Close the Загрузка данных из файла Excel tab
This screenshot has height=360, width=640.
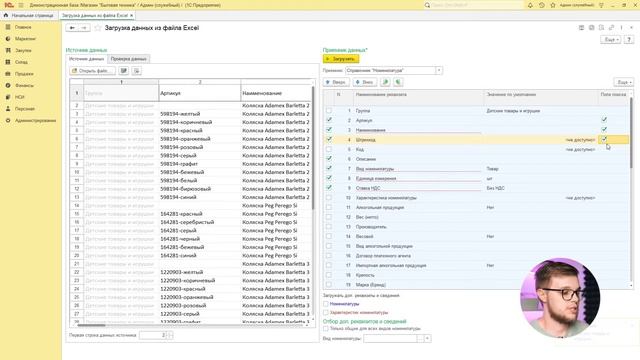pos(131,16)
